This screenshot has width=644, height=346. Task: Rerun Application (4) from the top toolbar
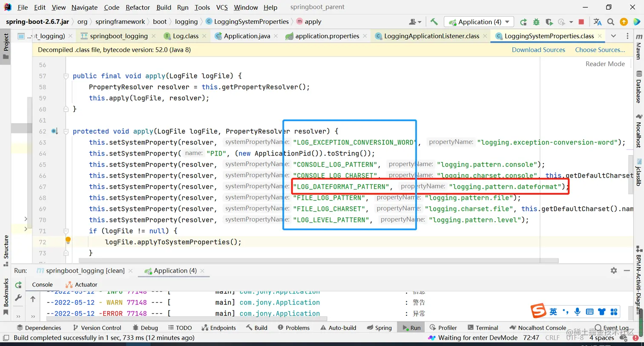click(x=523, y=22)
